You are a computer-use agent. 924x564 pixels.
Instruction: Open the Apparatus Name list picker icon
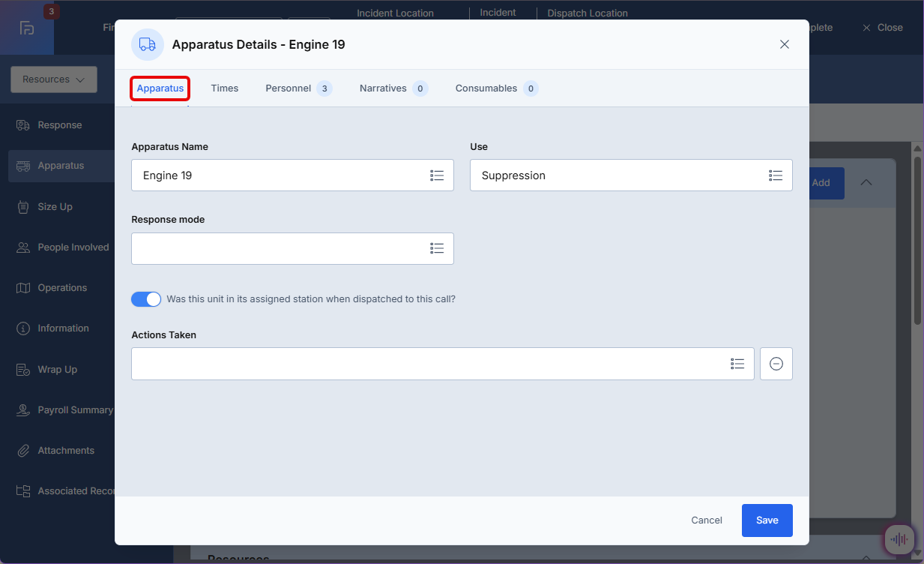point(437,175)
